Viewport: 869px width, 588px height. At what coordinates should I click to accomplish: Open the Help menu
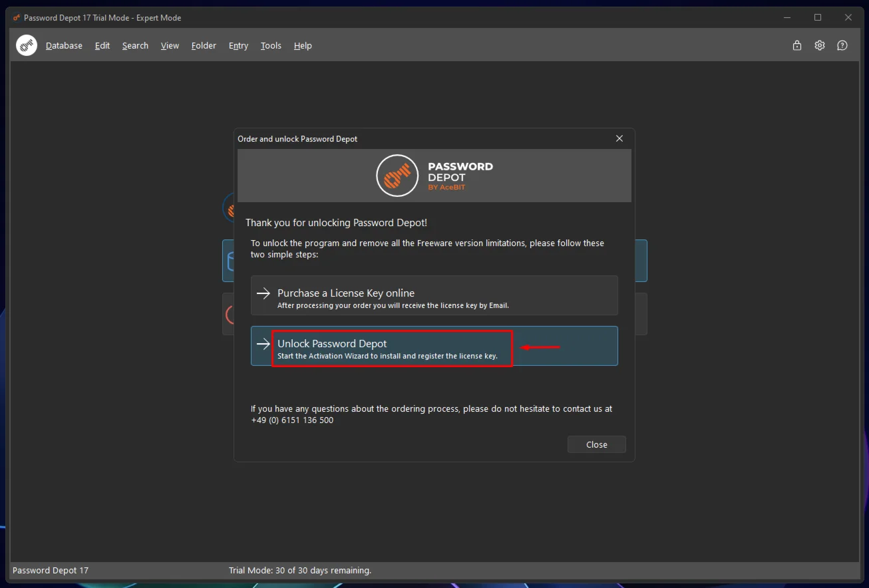303,45
